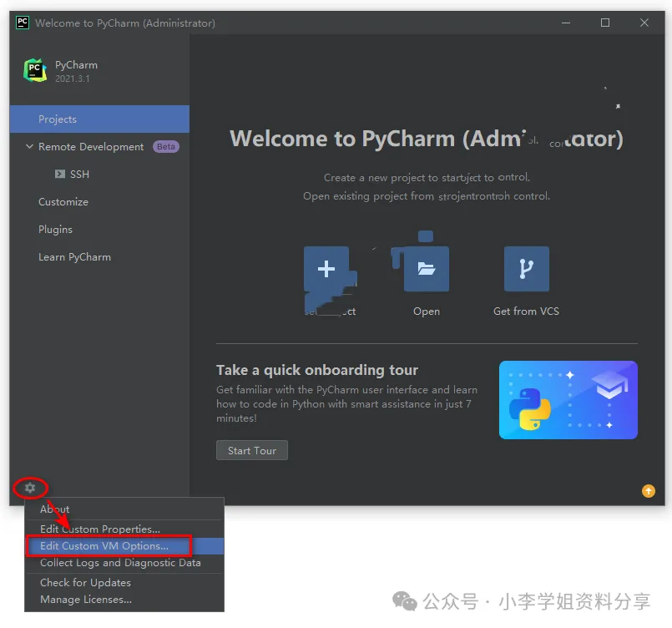Viewport: 672px width, 628px height.
Task: Click the Open label text
Action: tap(427, 311)
